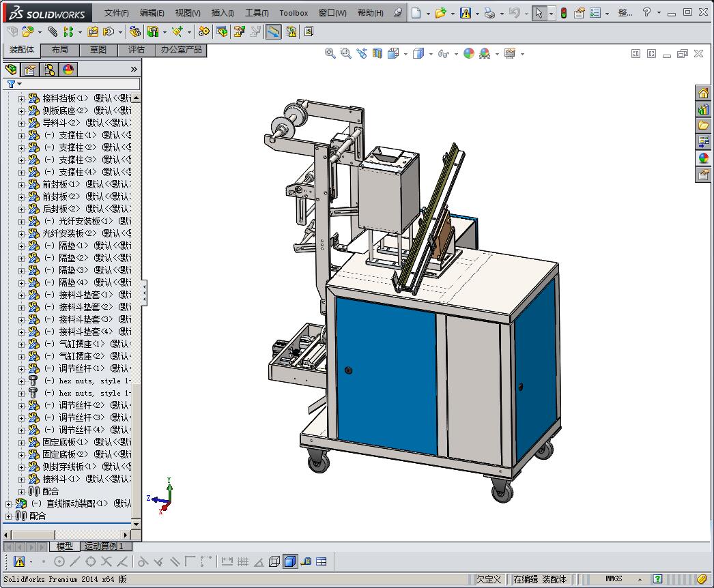
Task: Expand the 接料挡板<1> tree node
Action: tap(21, 99)
